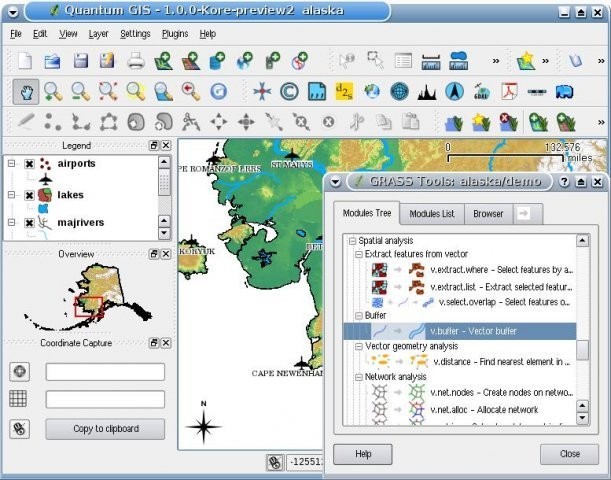611x480 pixels.
Task: Select the v.net.alloc - Allocate network module
Action: point(455,410)
